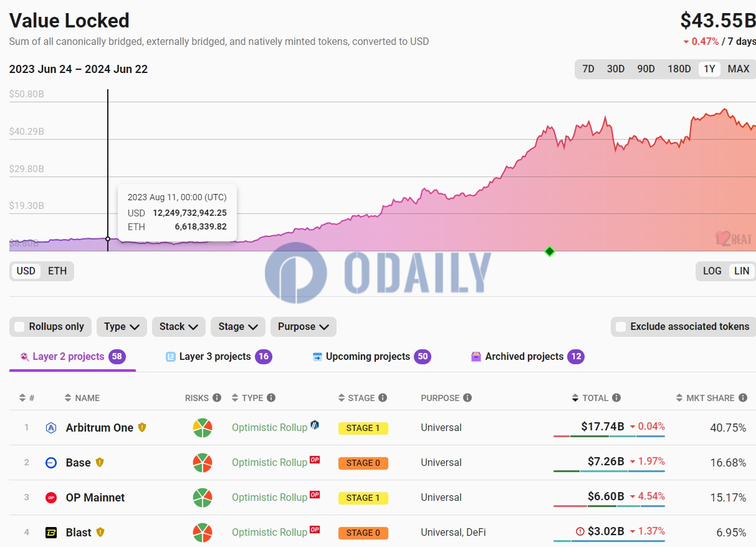The width and height of the screenshot is (756, 547).
Task: Click OP Mainnet's STAGE 1 badge
Action: [x=363, y=498]
